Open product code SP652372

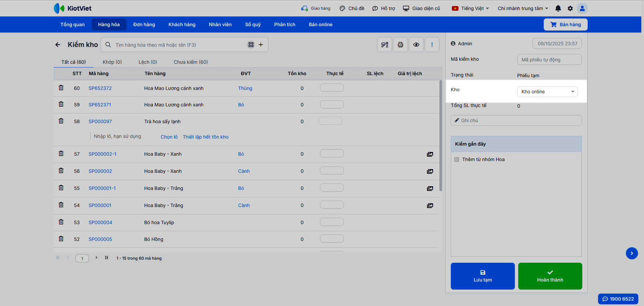(x=100, y=88)
